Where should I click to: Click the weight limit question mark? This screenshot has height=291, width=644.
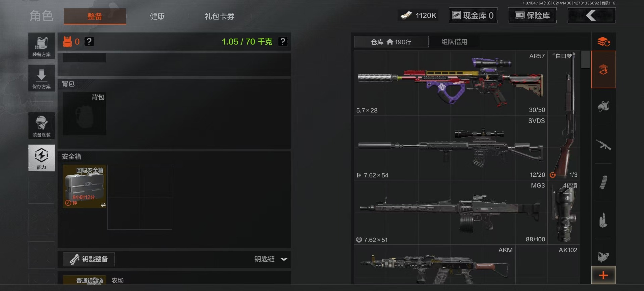pos(283,41)
